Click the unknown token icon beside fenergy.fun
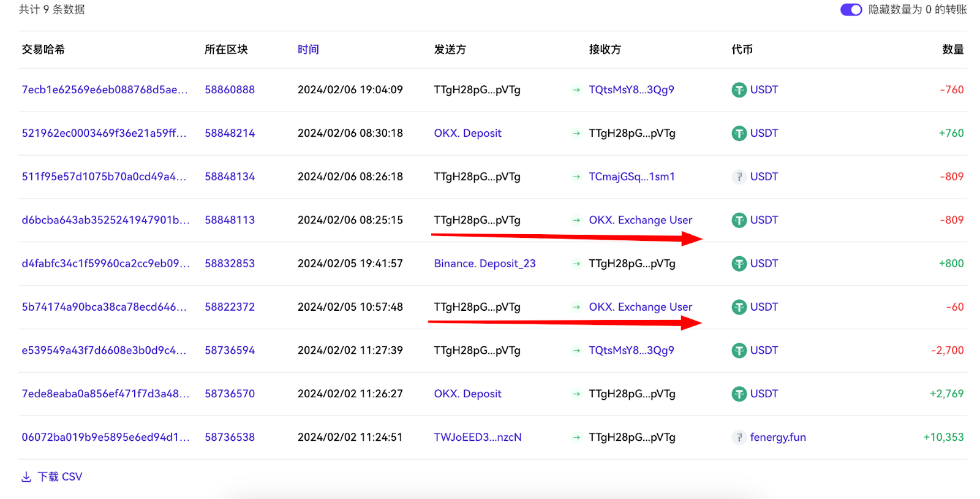Viewport: 980px width, 499px height. click(739, 438)
